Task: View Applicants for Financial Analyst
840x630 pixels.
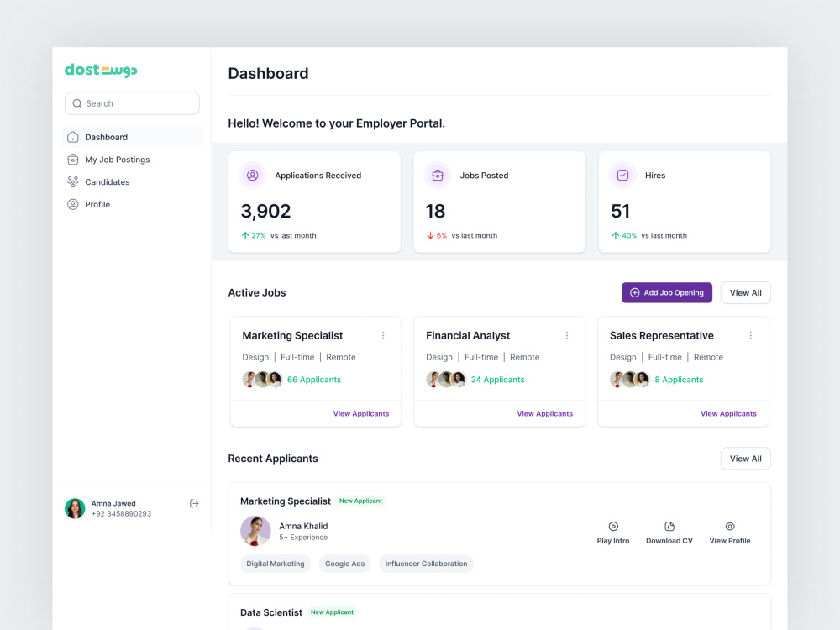Action: (545, 413)
